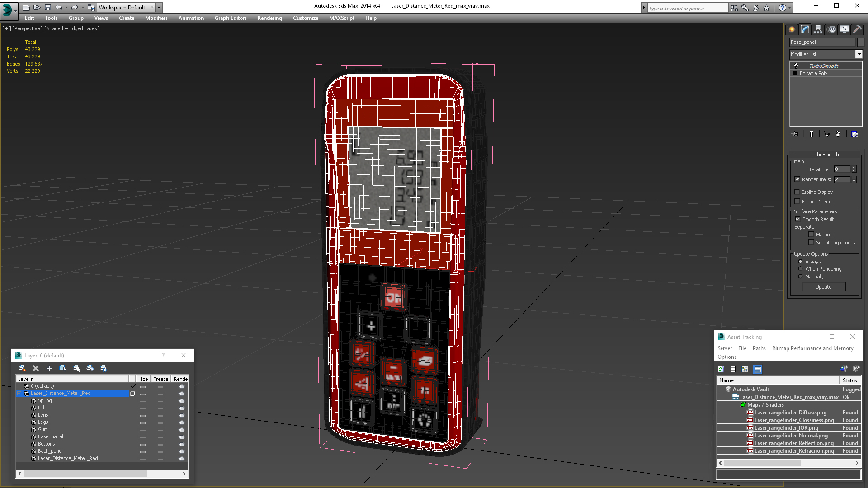
Task: Open the quick access toolbar customize arrow
Action: coord(159,7)
